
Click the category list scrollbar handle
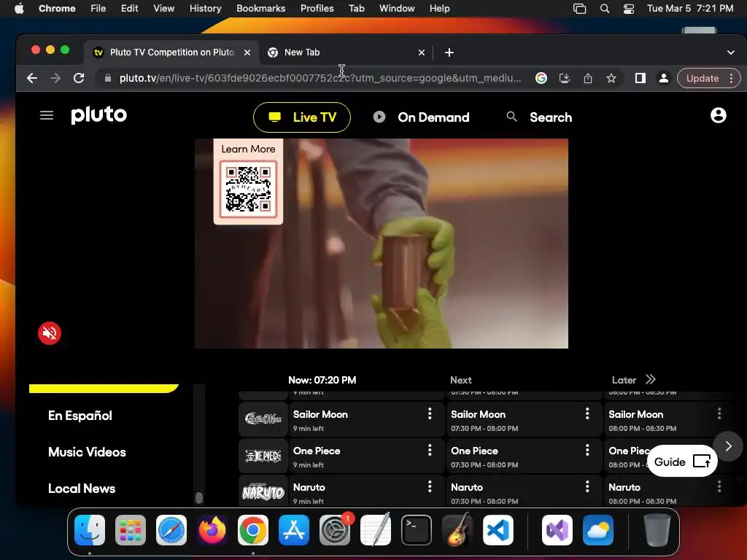199,497
